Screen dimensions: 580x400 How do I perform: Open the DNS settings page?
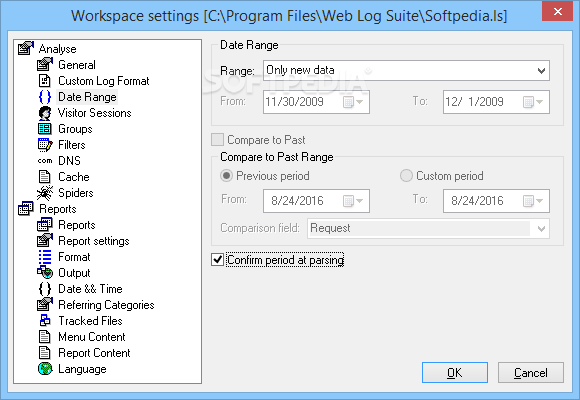click(69, 161)
